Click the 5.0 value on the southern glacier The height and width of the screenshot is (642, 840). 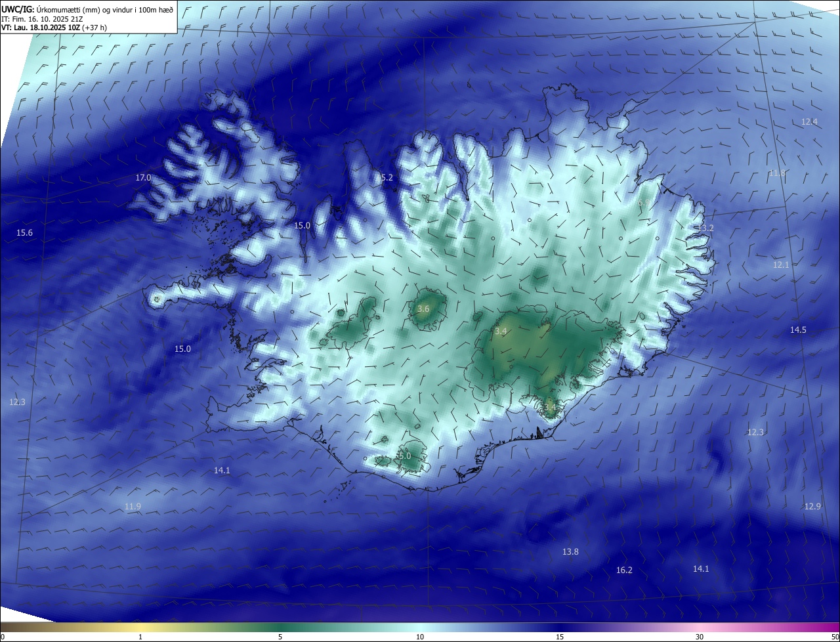[x=404, y=456]
